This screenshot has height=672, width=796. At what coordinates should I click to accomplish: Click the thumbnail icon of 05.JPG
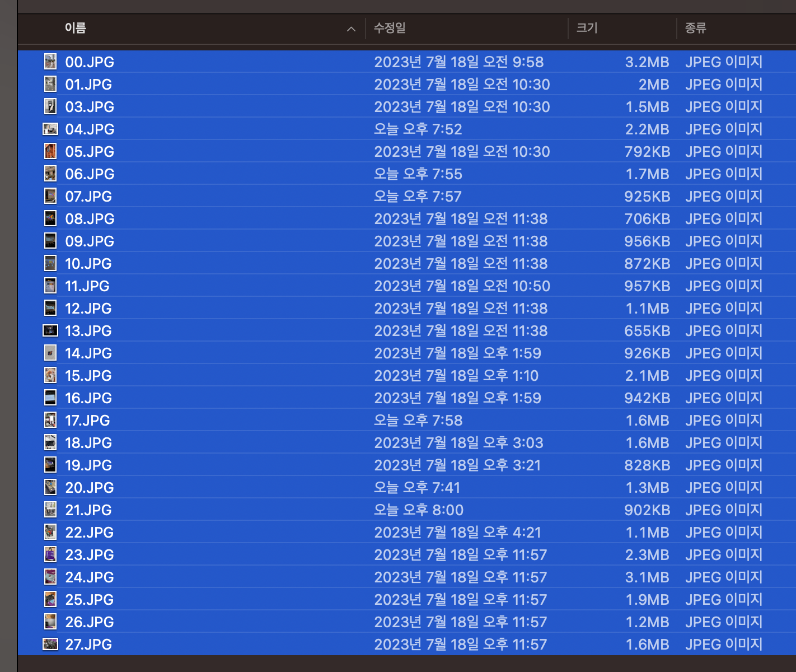(x=50, y=151)
